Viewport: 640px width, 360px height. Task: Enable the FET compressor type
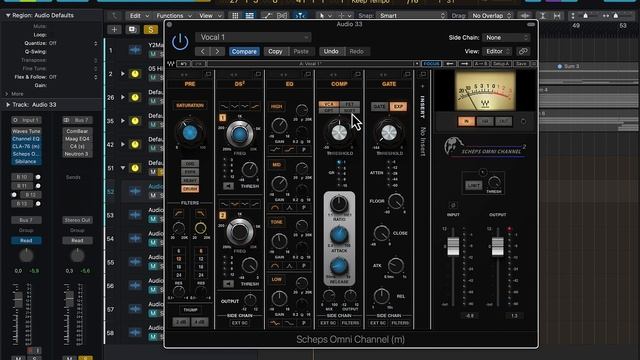click(x=350, y=104)
